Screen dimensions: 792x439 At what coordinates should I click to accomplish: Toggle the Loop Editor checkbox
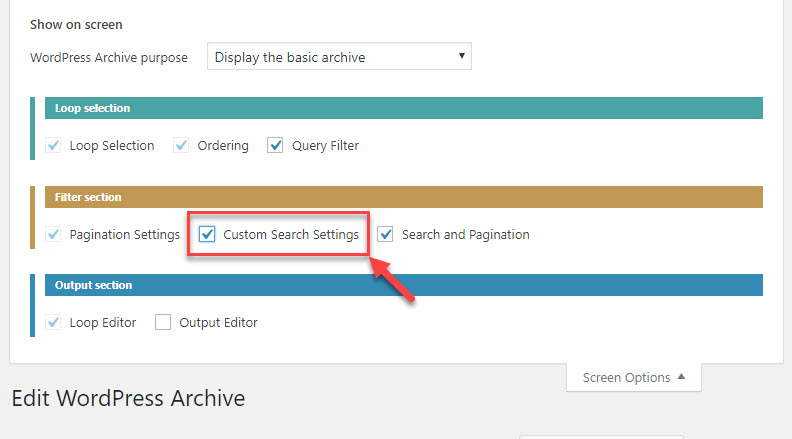[53, 322]
